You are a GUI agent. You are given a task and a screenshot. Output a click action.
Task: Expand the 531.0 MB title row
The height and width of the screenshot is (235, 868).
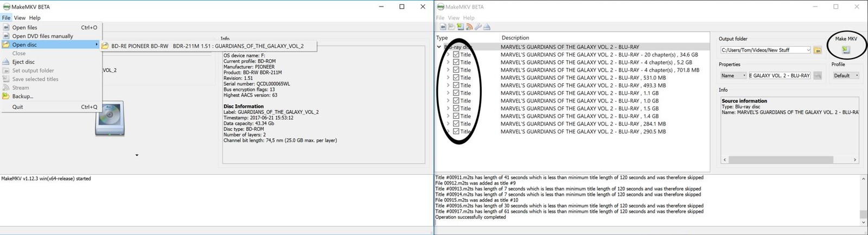(448, 78)
